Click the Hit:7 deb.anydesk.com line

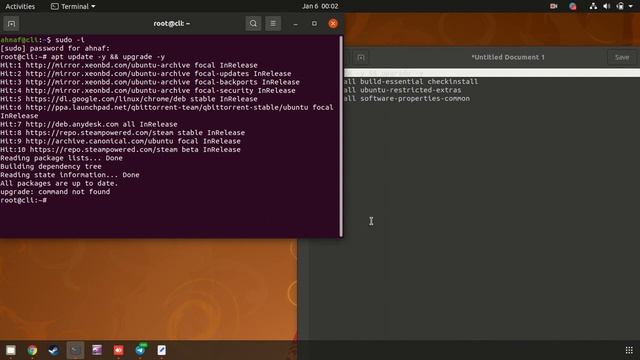89,124
